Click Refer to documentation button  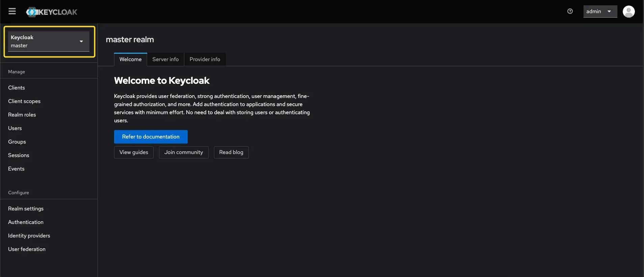[151, 137]
